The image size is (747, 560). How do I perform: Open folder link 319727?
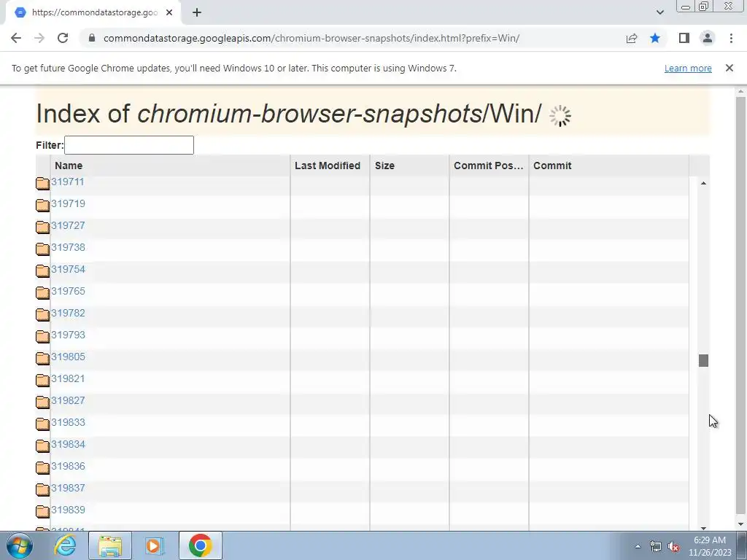point(68,226)
